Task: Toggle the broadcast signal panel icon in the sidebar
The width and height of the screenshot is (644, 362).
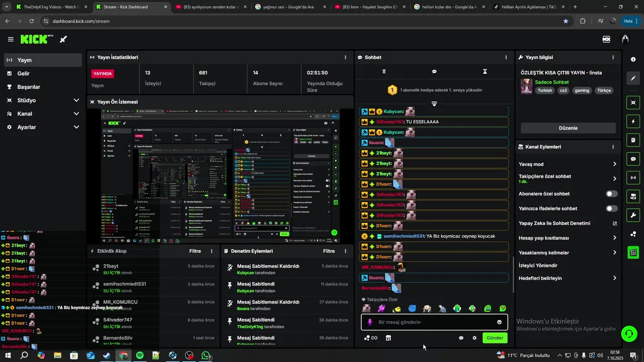Action: [x=633, y=177]
